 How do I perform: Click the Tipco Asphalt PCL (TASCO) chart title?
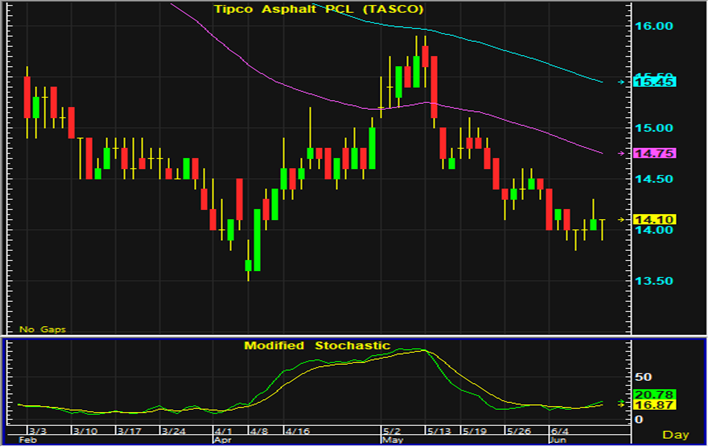pyautogui.click(x=319, y=9)
